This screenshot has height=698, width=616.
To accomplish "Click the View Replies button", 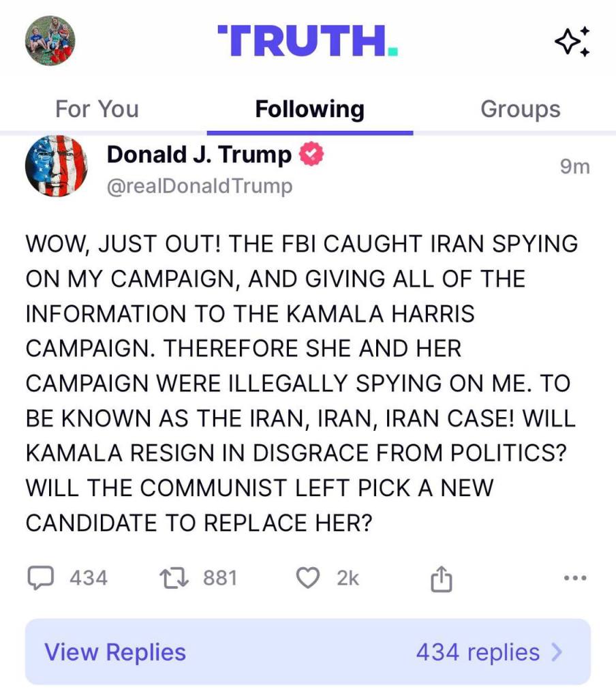I will click(115, 652).
